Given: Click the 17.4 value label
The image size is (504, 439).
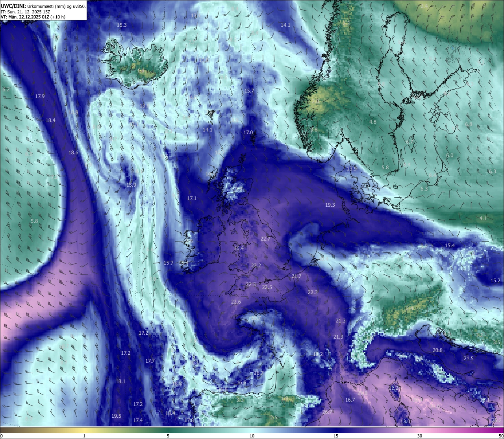Looking at the screenshot, I should tap(138, 420).
